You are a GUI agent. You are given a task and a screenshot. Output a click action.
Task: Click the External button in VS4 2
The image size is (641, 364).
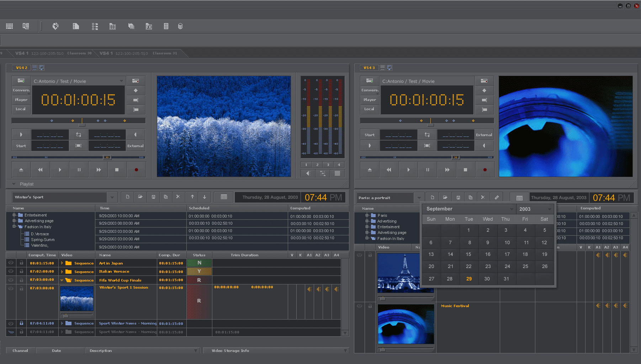coord(136,146)
